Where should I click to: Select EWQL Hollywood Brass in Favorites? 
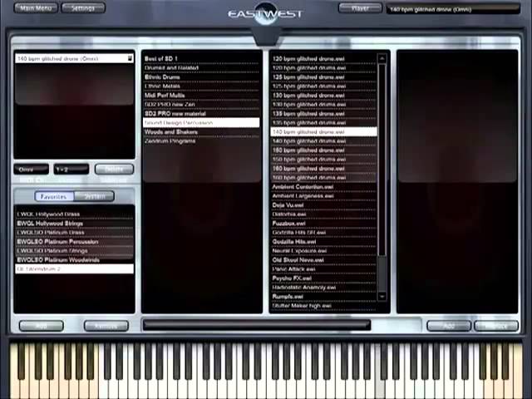(74, 214)
